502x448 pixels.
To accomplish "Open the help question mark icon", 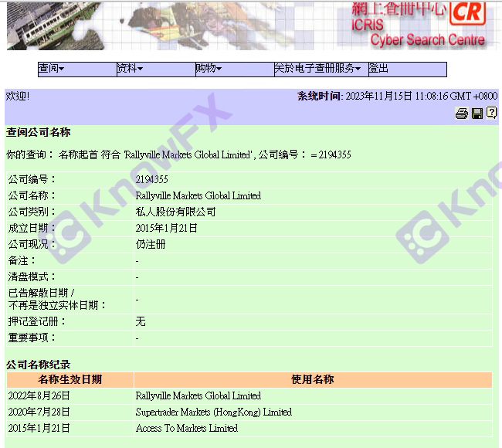I will [x=491, y=113].
